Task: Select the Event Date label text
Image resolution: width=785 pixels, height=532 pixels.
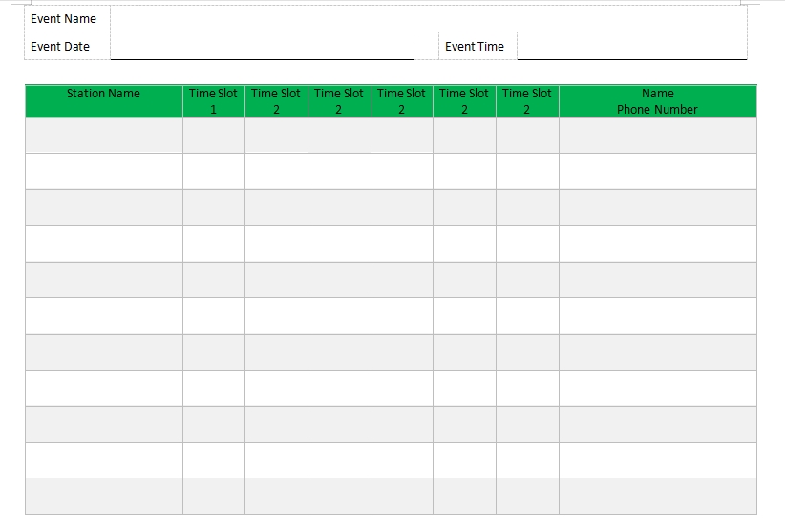Action: [60, 46]
